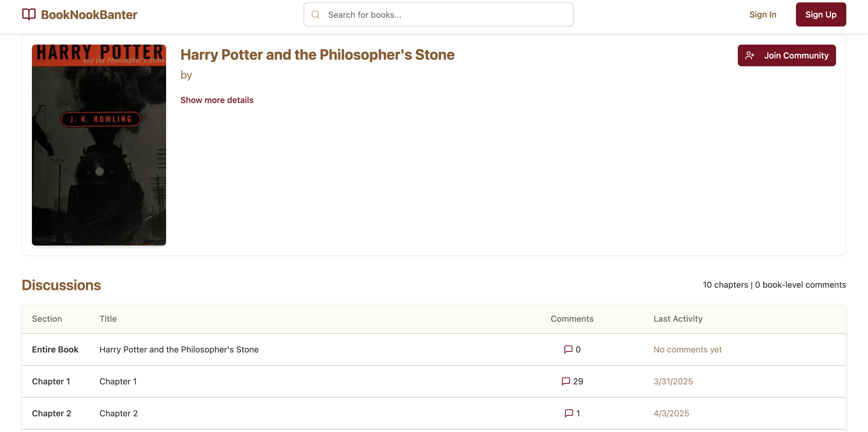This screenshot has width=868, height=432.
Task: Click the Sign Up button
Action: click(820, 14)
